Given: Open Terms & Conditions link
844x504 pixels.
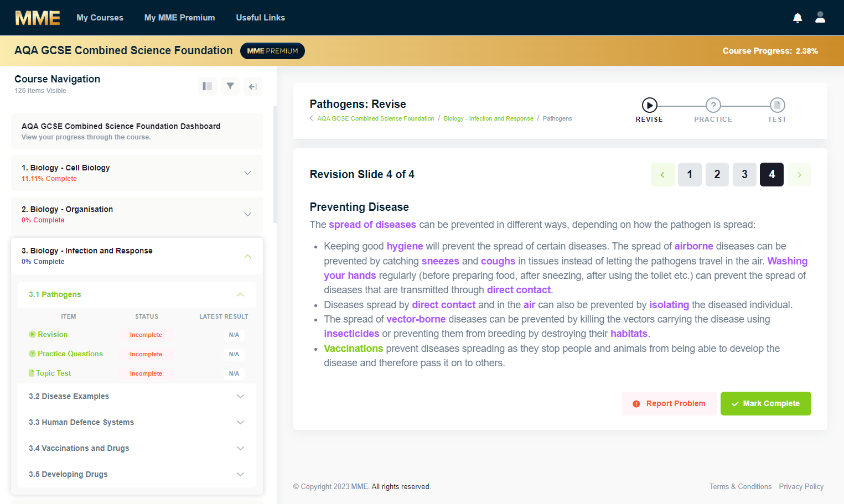Looking at the screenshot, I should (x=741, y=487).
